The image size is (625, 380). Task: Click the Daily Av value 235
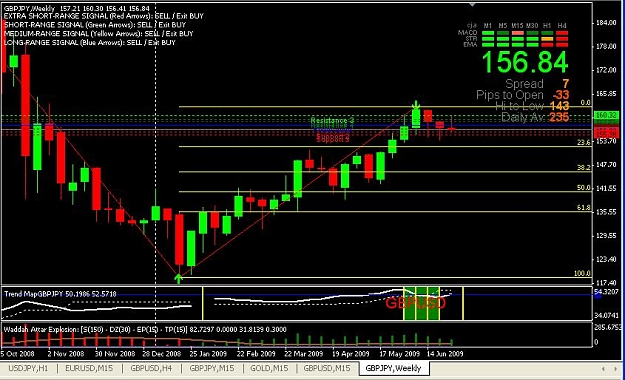[559, 117]
